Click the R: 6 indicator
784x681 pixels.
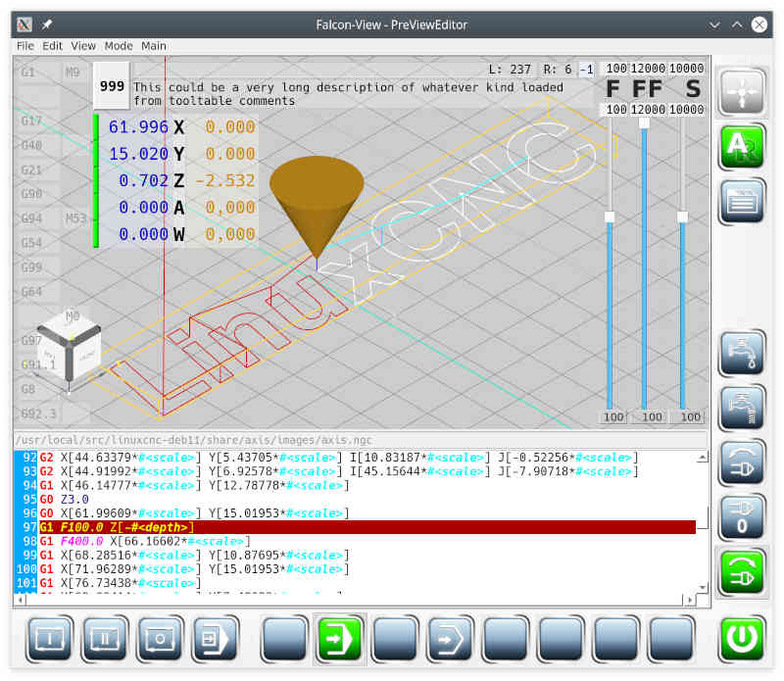pyautogui.click(x=558, y=70)
